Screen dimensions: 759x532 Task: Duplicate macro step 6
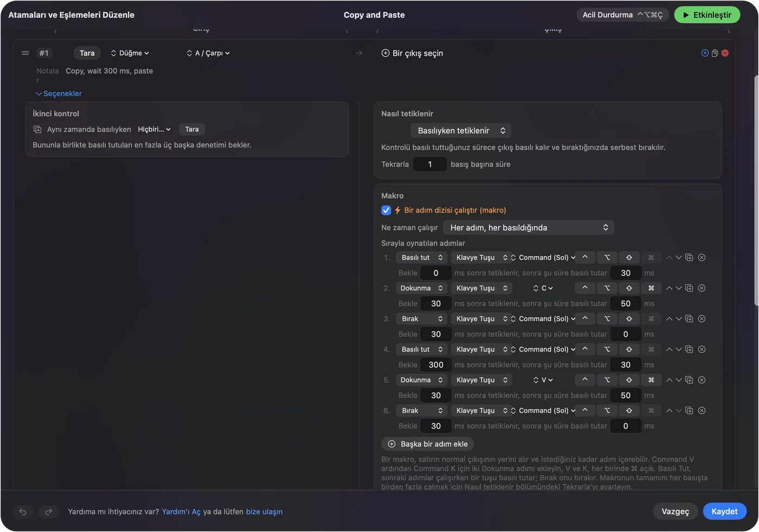(689, 411)
